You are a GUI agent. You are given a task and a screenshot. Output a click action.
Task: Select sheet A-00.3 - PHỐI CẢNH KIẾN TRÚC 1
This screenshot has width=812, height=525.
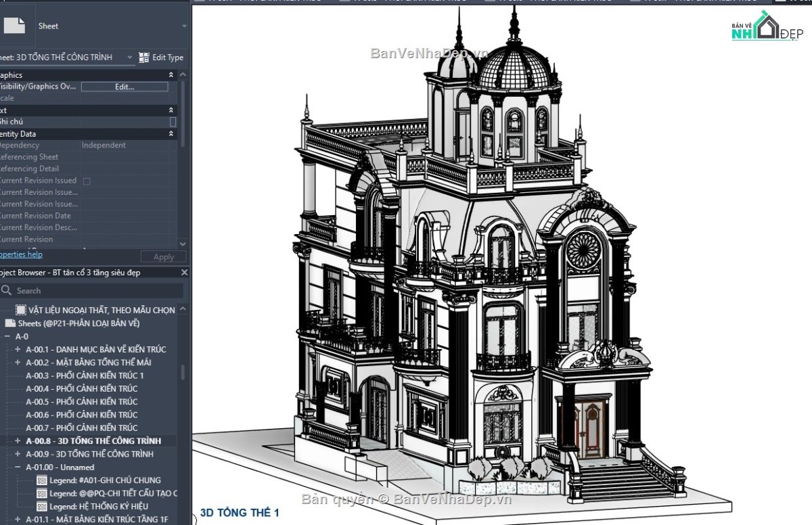point(85,375)
